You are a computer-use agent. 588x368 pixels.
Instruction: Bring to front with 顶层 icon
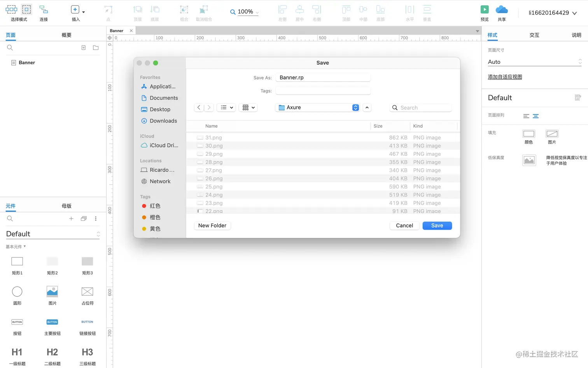click(x=138, y=10)
